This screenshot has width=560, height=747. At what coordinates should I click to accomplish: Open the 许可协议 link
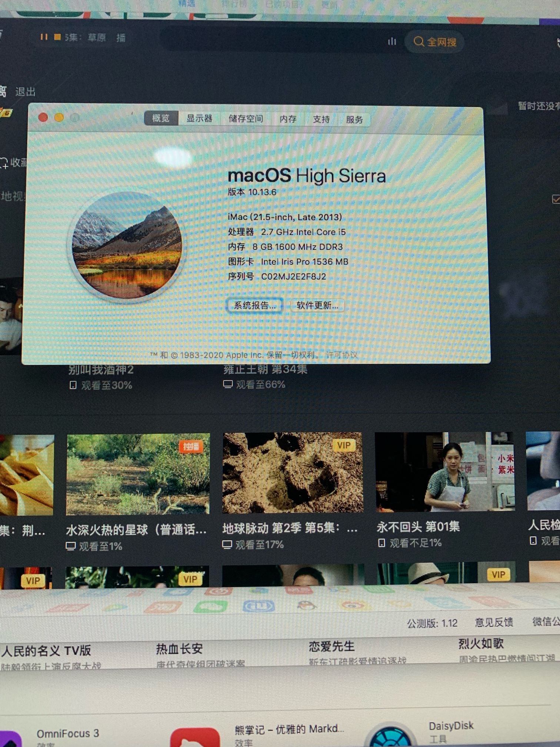341,355
